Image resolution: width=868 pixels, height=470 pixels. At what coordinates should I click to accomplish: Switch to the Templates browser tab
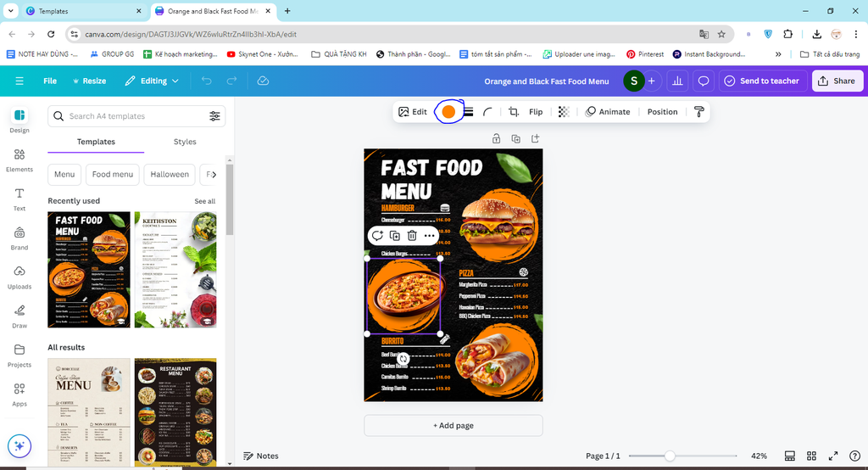coord(83,11)
